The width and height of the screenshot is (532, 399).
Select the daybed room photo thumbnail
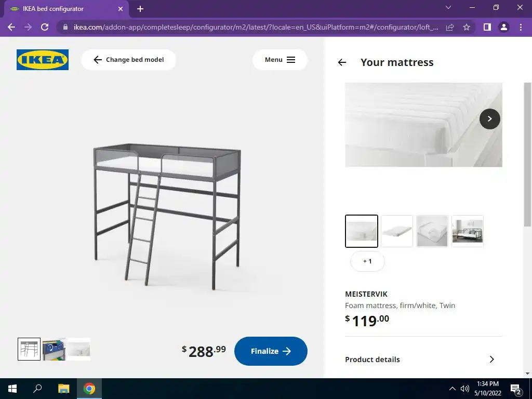(467, 231)
